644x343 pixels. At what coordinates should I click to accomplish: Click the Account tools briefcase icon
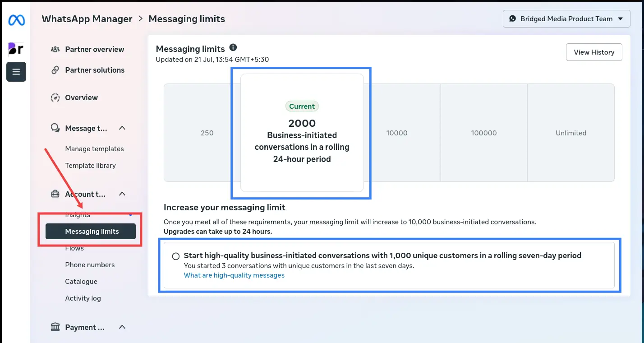[55, 194]
